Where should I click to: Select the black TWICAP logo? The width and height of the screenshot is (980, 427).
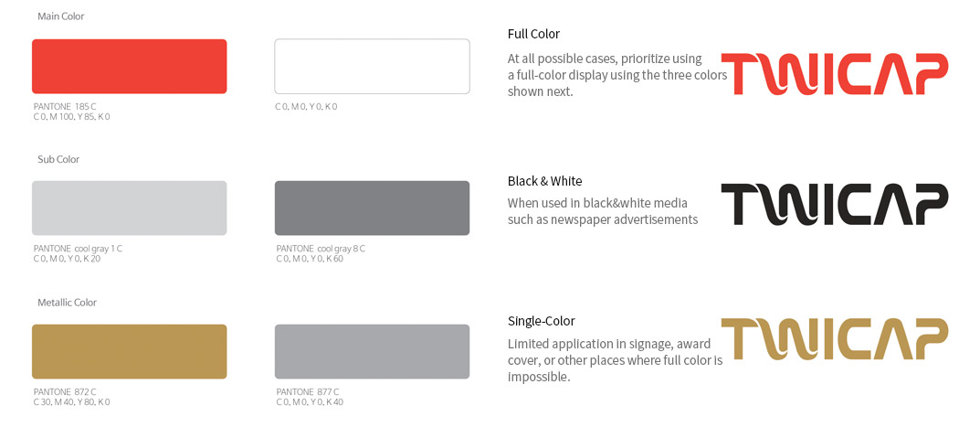(835, 204)
